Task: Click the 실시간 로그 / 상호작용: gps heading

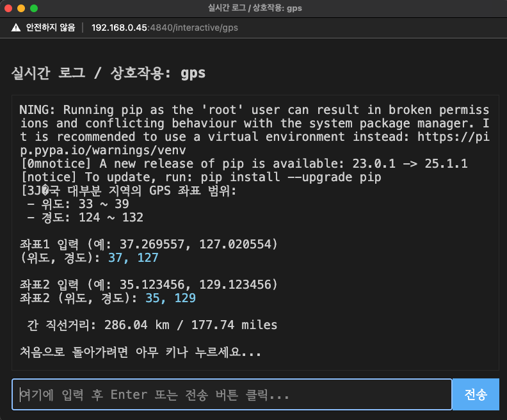Action: click(x=108, y=72)
